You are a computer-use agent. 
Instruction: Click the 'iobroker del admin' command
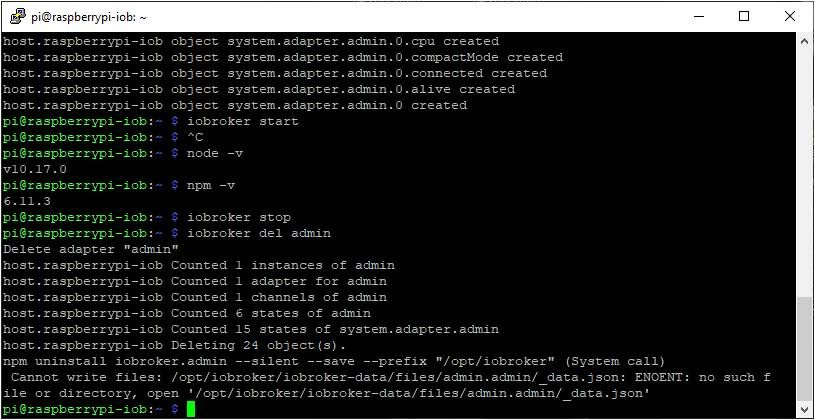[259, 233]
